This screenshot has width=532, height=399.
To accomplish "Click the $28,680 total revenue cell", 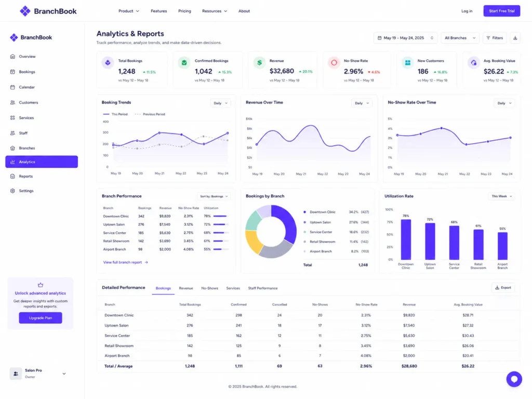I will point(409,366).
